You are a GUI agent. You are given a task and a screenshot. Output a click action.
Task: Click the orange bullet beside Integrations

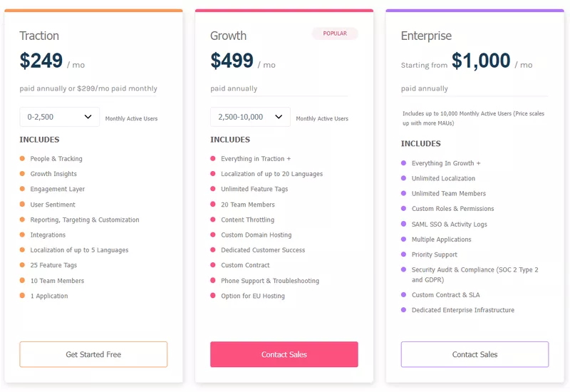tap(22, 234)
